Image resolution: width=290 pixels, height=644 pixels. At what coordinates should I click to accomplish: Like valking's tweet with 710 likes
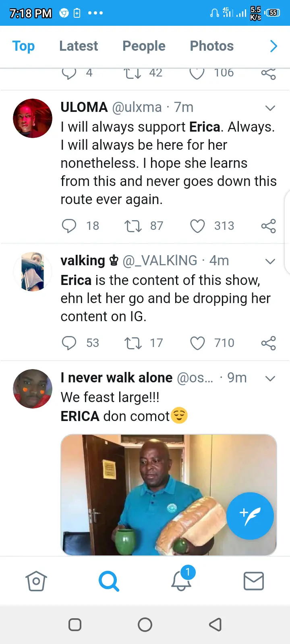point(197,343)
